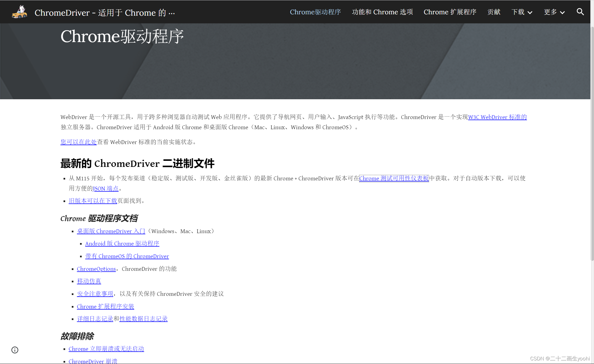Click the 移动仿真 link
Viewport: 594px width, 364px height.
[x=89, y=281]
